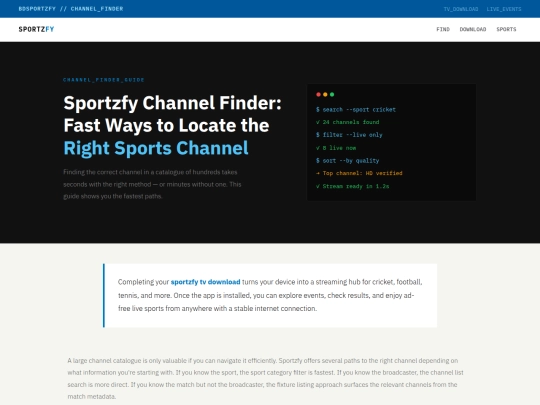
Task: Click the yellow dot in terminal window
Action: (x=325, y=94)
